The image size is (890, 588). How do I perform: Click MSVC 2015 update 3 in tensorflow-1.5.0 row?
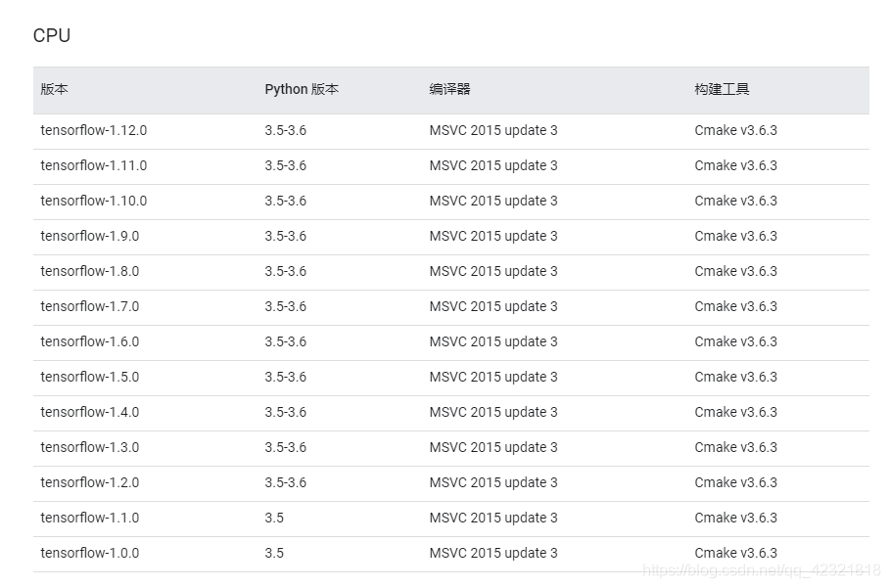tap(493, 377)
